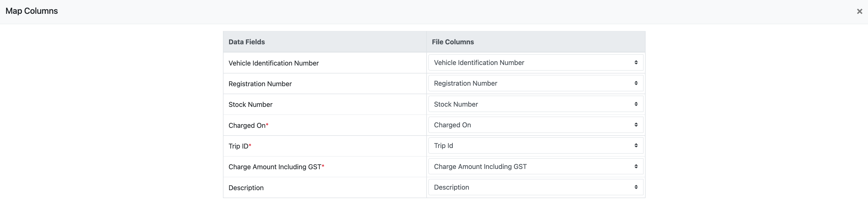The width and height of the screenshot is (868, 218).
Task: Click arrow icon on Description dropdown
Action: pyautogui.click(x=636, y=187)
